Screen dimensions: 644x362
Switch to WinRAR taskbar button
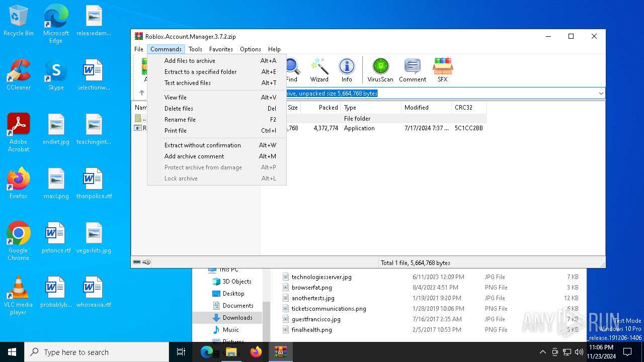point(281,352)
